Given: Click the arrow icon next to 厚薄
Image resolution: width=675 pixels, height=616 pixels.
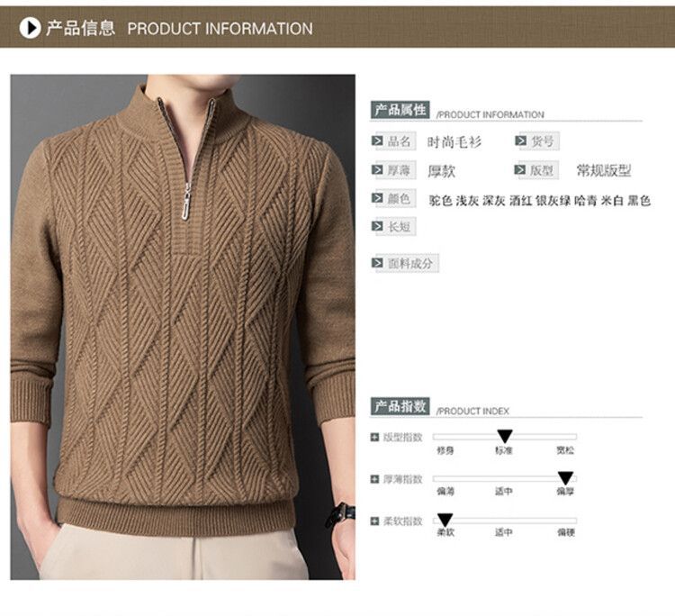Looking at the screenshot, I should pyautogui.click(x=377, y=169).
